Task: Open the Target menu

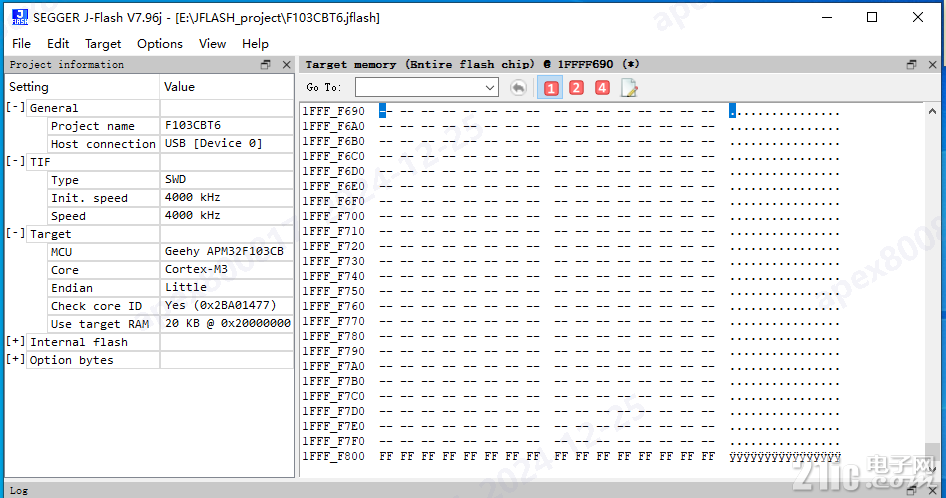Action: 103,43
